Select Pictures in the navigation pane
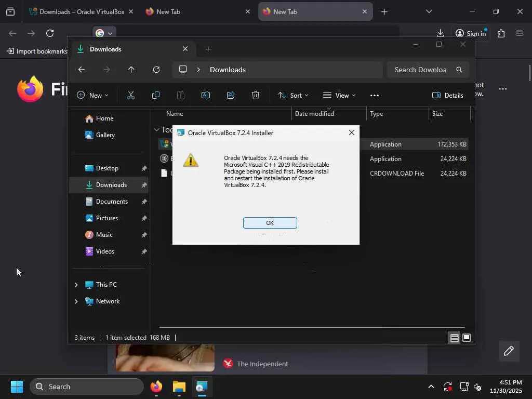The height and width of the screenshot is (399, 532). pos(109,218)
